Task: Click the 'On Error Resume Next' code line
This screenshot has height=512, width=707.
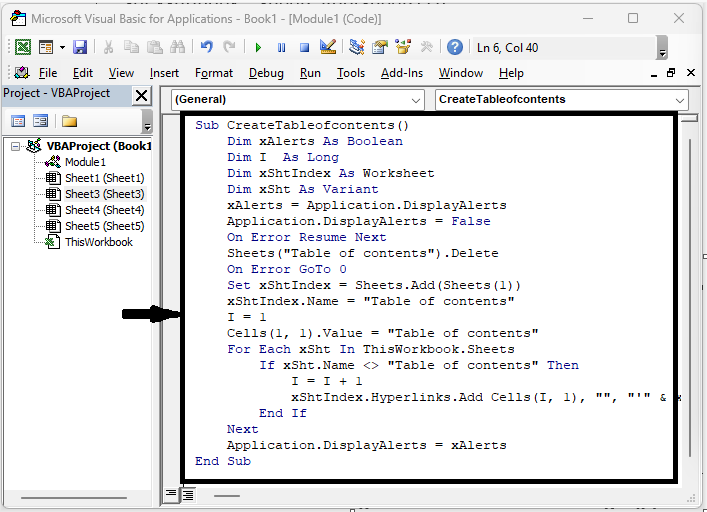Action: click(x=307, y=237)
